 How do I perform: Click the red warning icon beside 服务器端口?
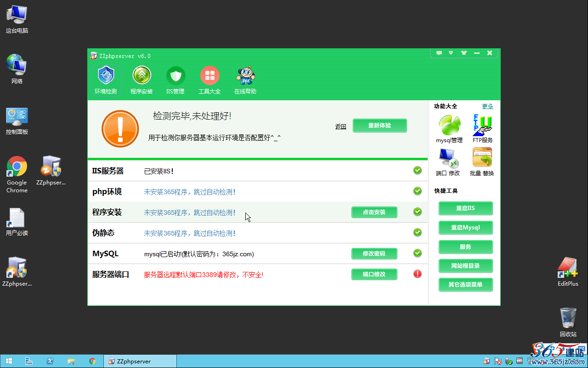click(x=418, y=274)
